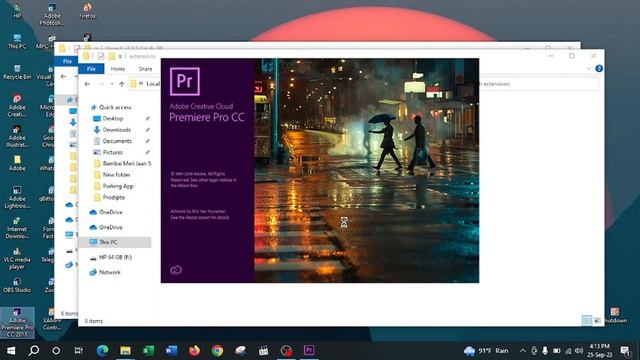Click the microphone tray icon
The width and height of the screenshot is (640, 360).
[x=545, y=351]
